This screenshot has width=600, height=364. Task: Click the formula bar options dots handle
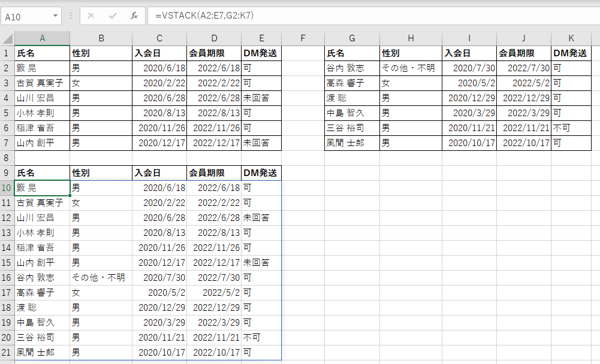pos(71,16)
